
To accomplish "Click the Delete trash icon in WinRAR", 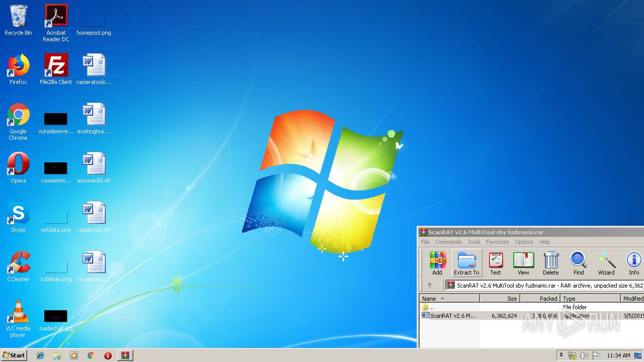I will pyautogui.click(x=550, y=263).
